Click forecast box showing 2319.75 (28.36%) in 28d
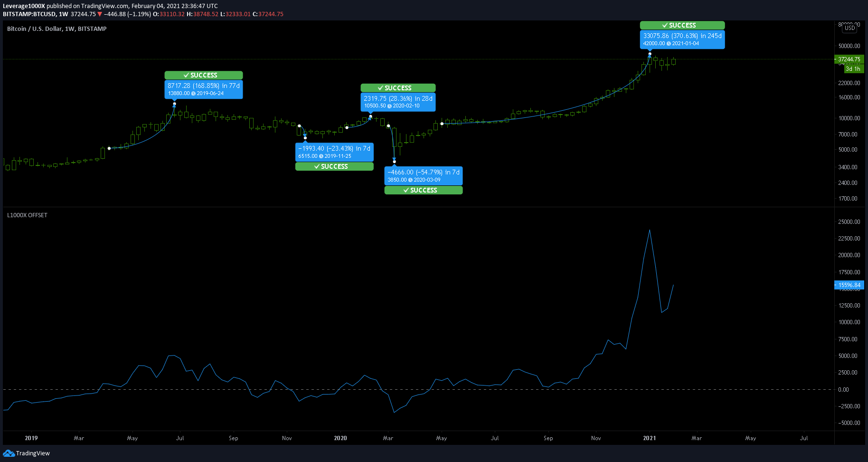 click(398, 102)
